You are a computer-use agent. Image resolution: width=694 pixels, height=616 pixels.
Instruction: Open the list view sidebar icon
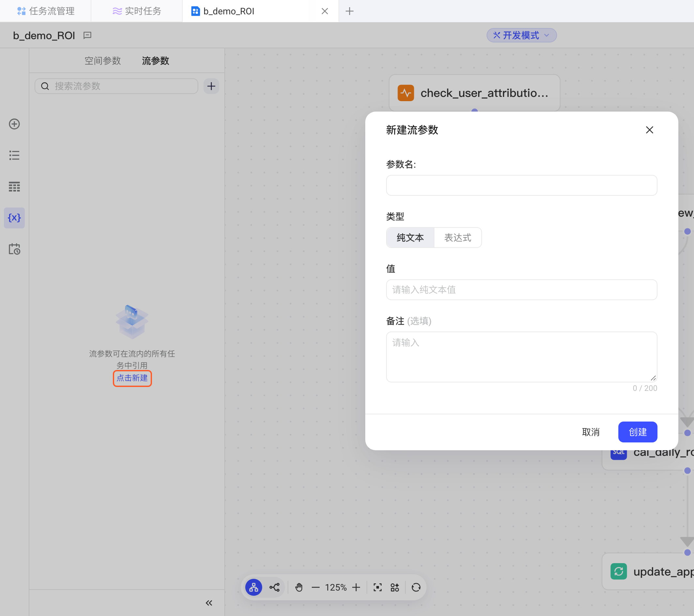pos(14,155)
